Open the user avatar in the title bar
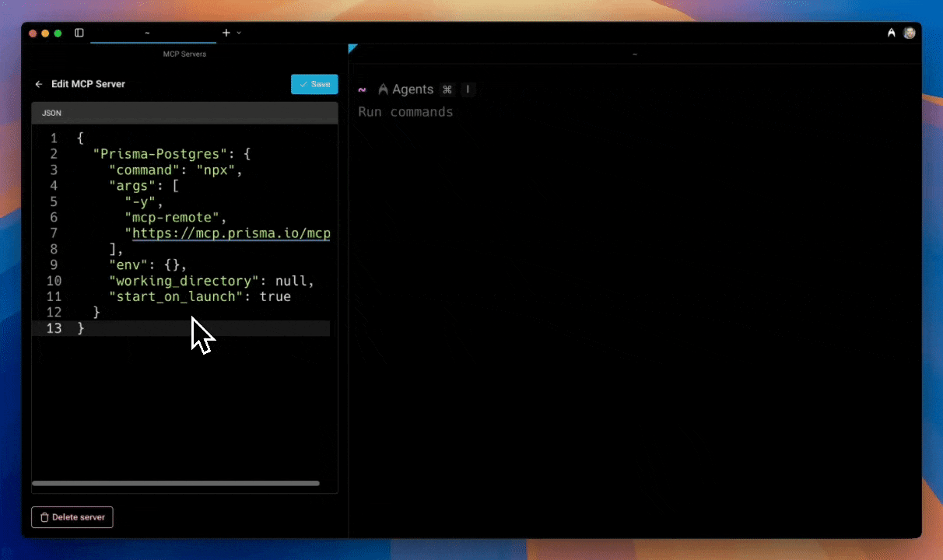 click(910, 33)
